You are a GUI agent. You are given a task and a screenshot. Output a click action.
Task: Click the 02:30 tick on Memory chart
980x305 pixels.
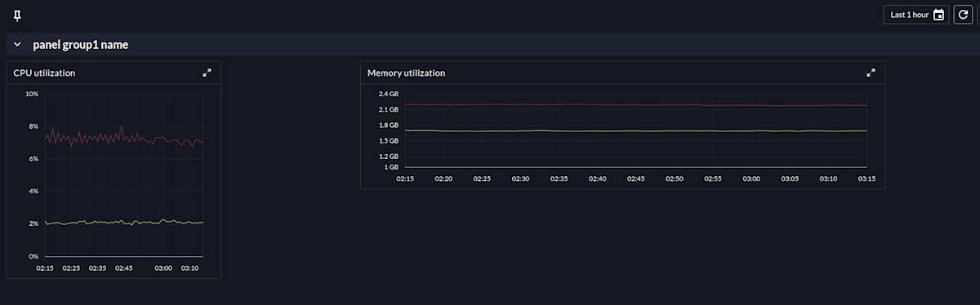(520, 178)
